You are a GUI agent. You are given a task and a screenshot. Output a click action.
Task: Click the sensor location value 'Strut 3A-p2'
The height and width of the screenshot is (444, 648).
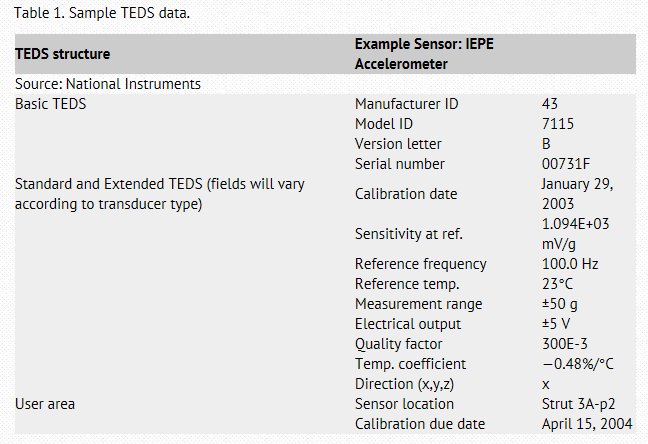point(576,404)
